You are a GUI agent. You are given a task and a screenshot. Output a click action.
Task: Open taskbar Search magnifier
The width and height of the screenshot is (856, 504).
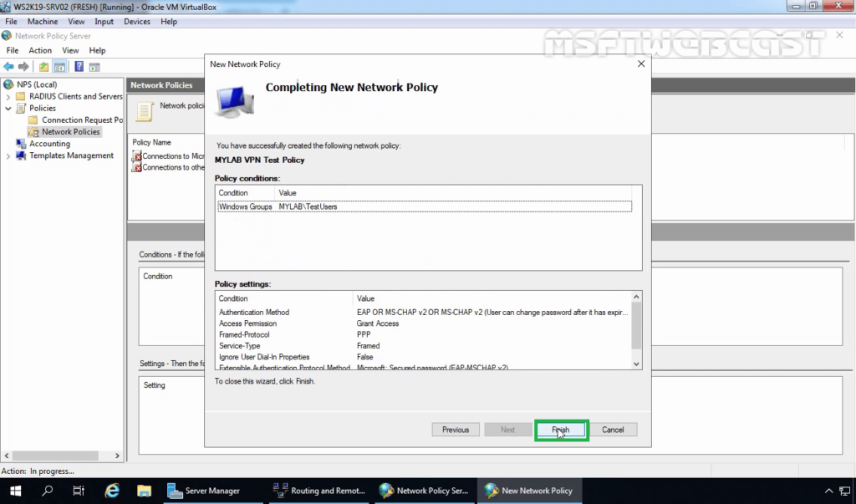pos(48,491)
